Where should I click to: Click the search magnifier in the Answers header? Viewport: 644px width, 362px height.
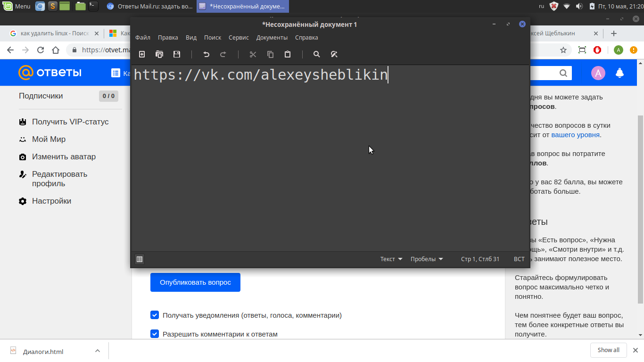pyautogui.click(x=563, y=73)
